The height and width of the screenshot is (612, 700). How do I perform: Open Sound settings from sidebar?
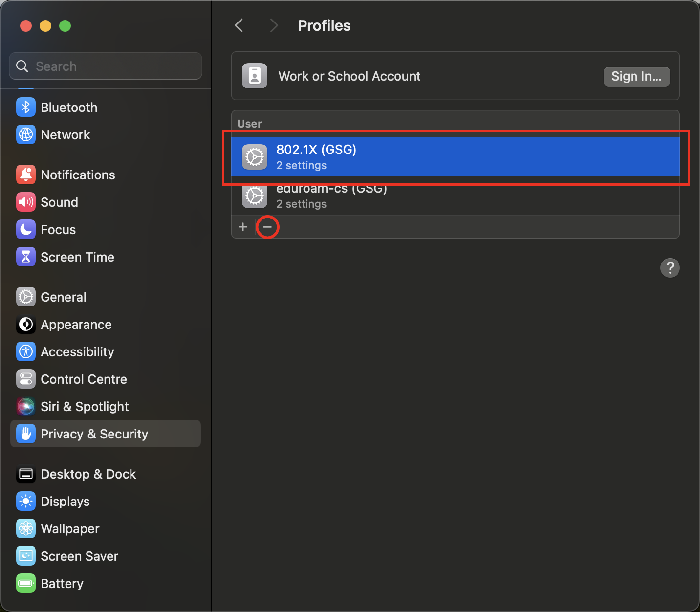[59, 202]
